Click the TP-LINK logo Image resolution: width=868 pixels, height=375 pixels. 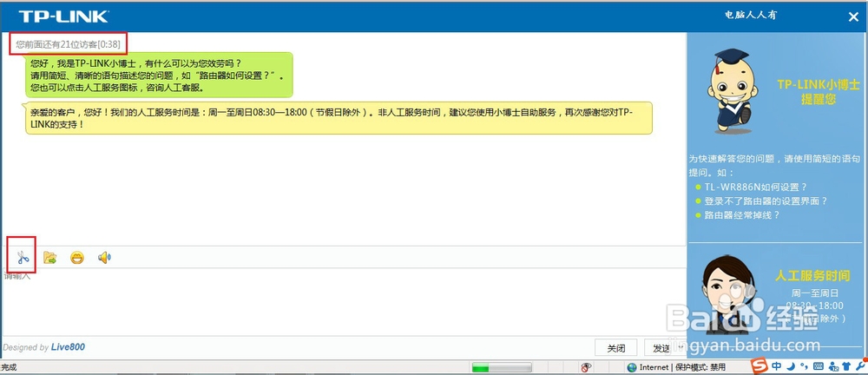pos(63,16)
